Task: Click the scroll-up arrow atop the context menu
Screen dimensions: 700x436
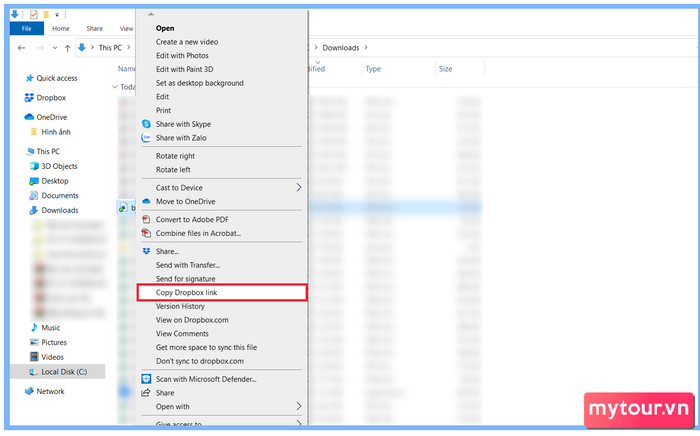Action: 151,15
